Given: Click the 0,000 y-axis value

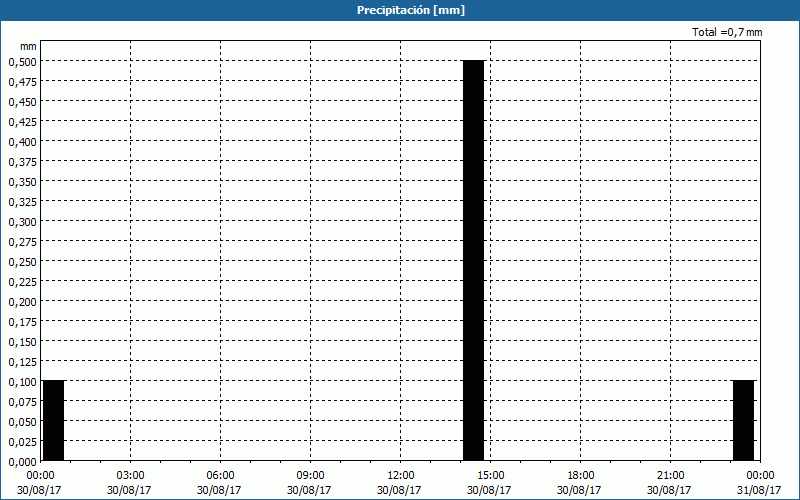Looking at the screenshot, I should coord(22,462).
